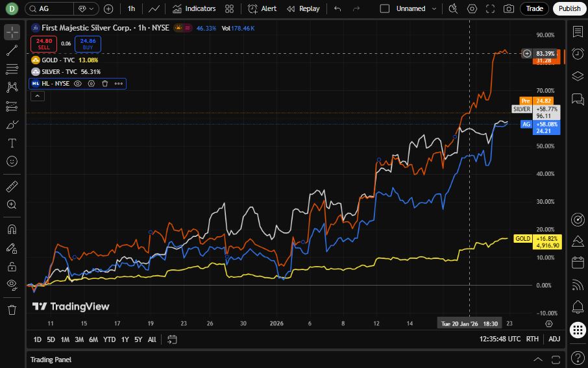Viewport: 588px width, 368px height.
Task: Switch range to 3M
Action: click(x=79, y=339)
